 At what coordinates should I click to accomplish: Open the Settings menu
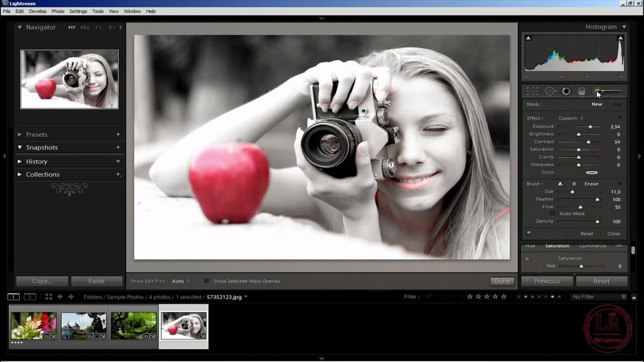78,11
